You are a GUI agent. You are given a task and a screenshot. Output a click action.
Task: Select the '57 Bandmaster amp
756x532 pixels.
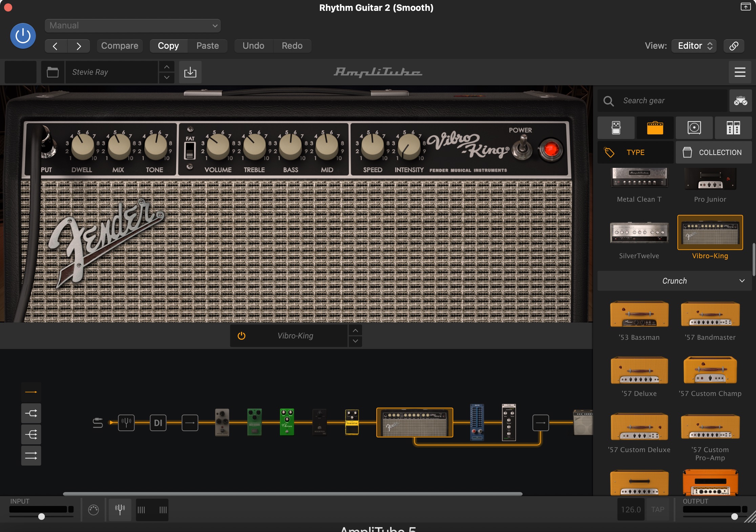pyautogui.click(x=710, y=321)
